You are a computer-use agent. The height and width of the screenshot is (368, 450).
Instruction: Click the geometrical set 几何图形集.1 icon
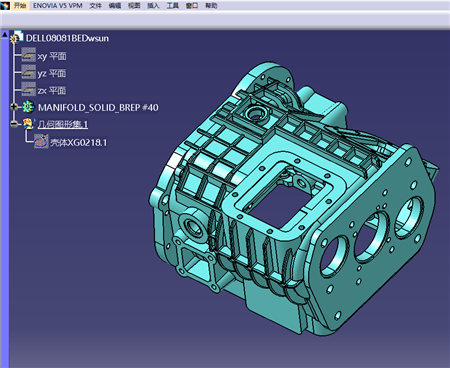[x=29, y=124]
